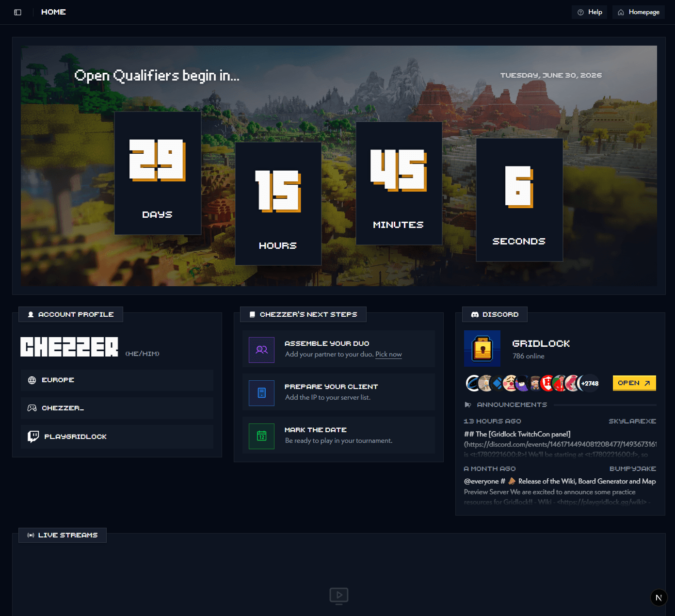
Task: Click the MARK THE DATE step title
Action: pyautogui.click(x=316, y=430)
